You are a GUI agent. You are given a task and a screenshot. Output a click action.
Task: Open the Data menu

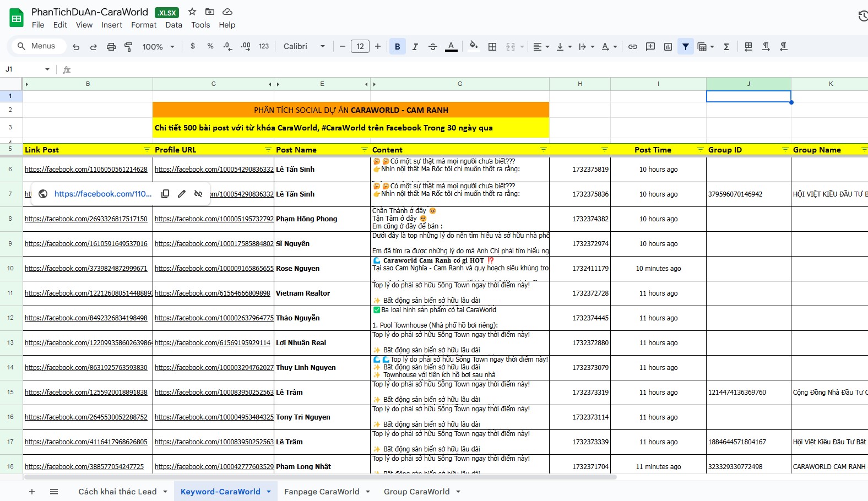click(x=173, y=25)
